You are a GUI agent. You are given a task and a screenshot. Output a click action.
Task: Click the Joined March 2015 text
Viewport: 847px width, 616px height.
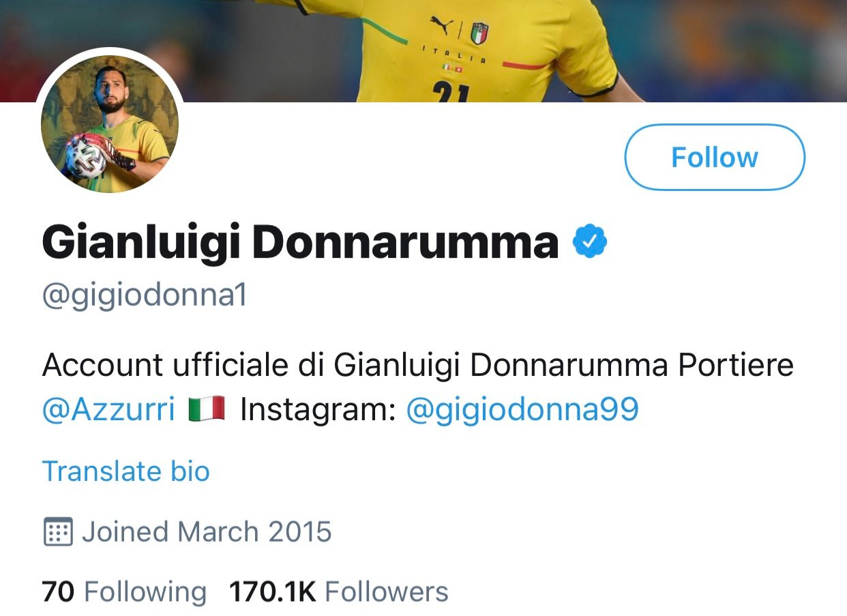(x=206, y=532)
